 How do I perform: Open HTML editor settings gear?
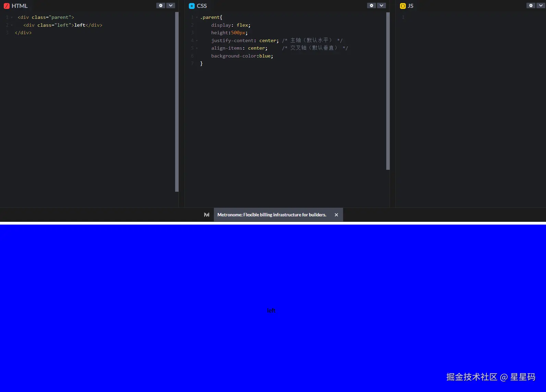161,5
